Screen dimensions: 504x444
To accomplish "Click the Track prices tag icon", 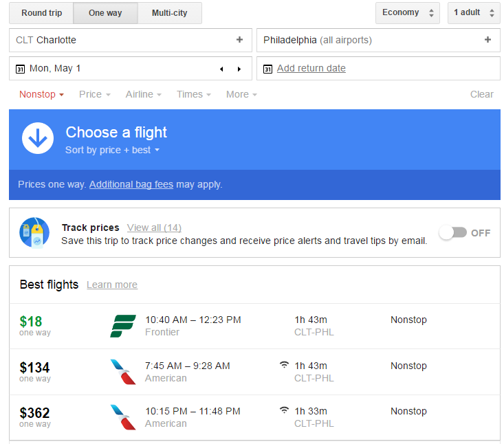I will 34,232.
